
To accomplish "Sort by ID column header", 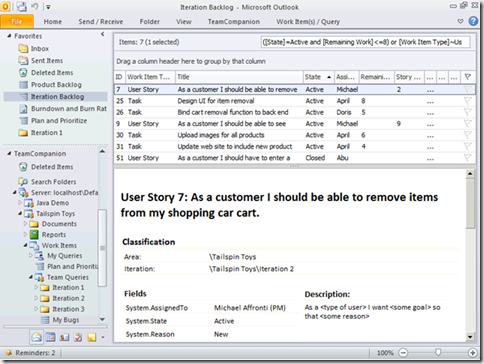I will click(119, 77).
